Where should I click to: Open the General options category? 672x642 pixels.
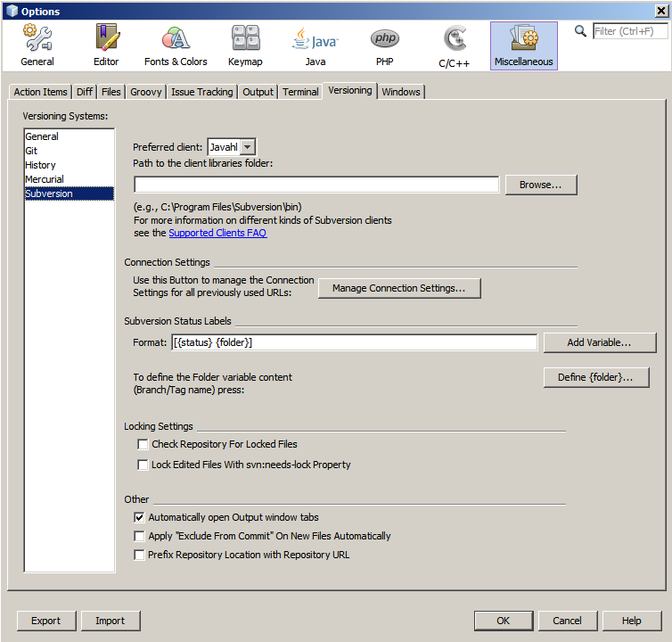pos(37,45)
